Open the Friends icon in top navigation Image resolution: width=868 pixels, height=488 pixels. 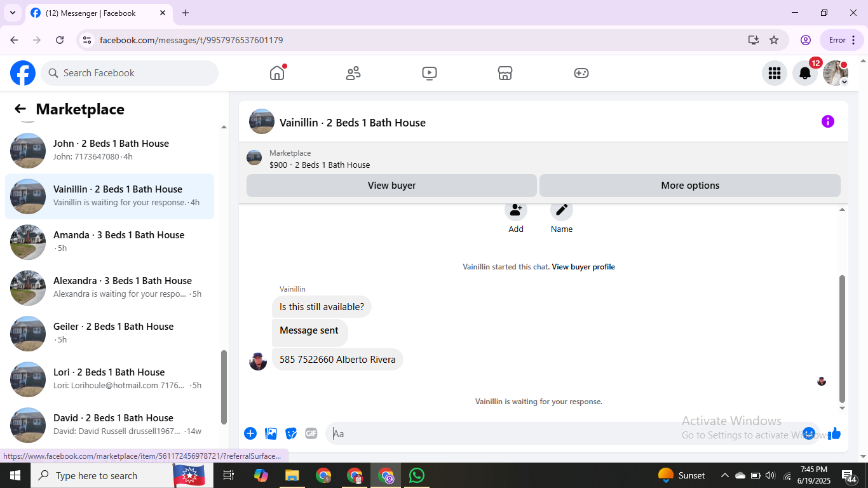[x=353, y=73]
